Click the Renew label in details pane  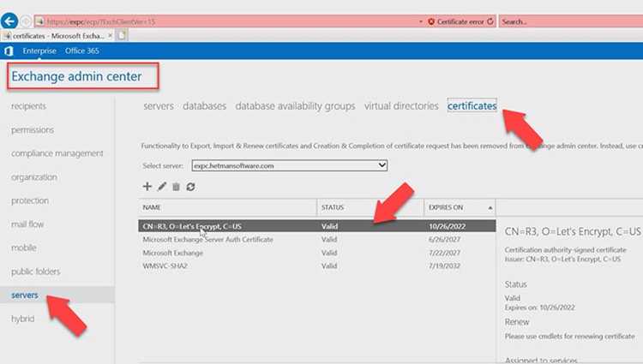pos(517,322)
